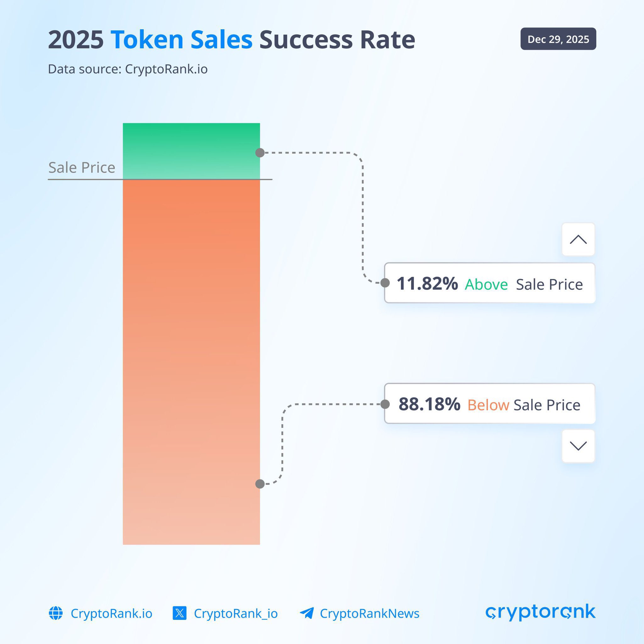
Task: Select the 11.82% Above Sale Price box
Action: click(x=489, y=283)
